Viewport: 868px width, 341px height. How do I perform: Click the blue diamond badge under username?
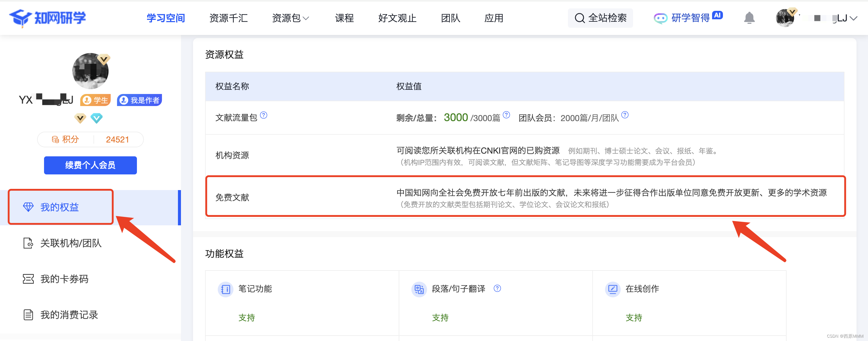pos(97,118)
